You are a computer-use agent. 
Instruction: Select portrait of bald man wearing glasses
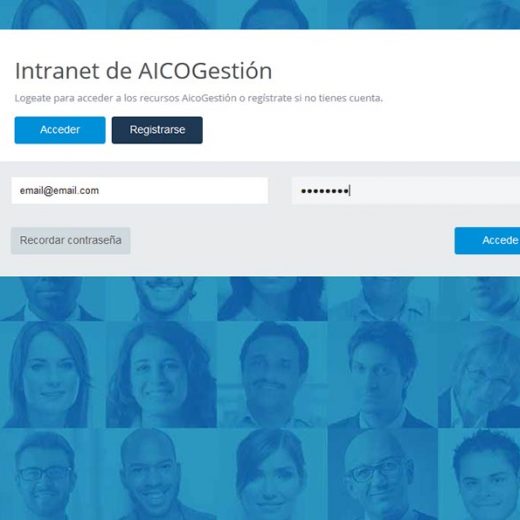click(383, 474)
